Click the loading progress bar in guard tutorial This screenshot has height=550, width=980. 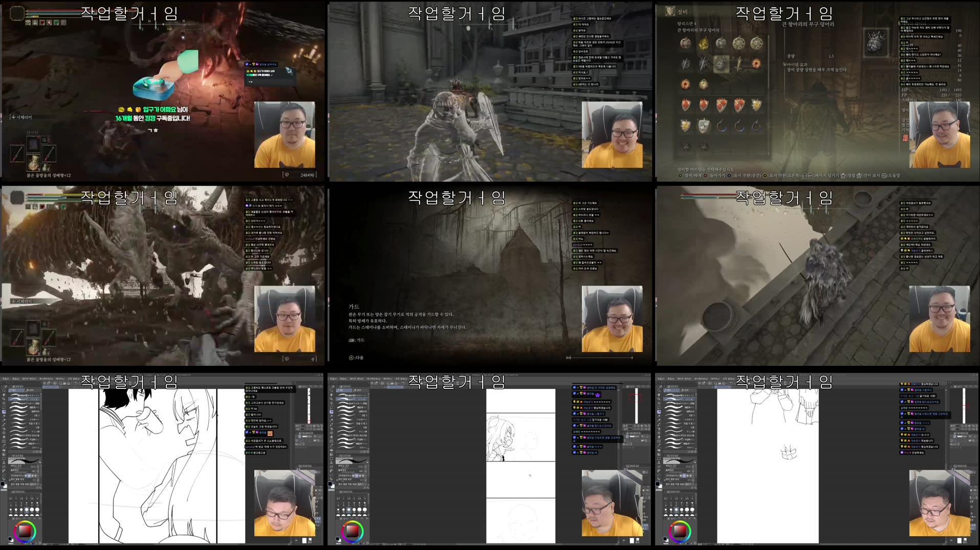[599, 358]
